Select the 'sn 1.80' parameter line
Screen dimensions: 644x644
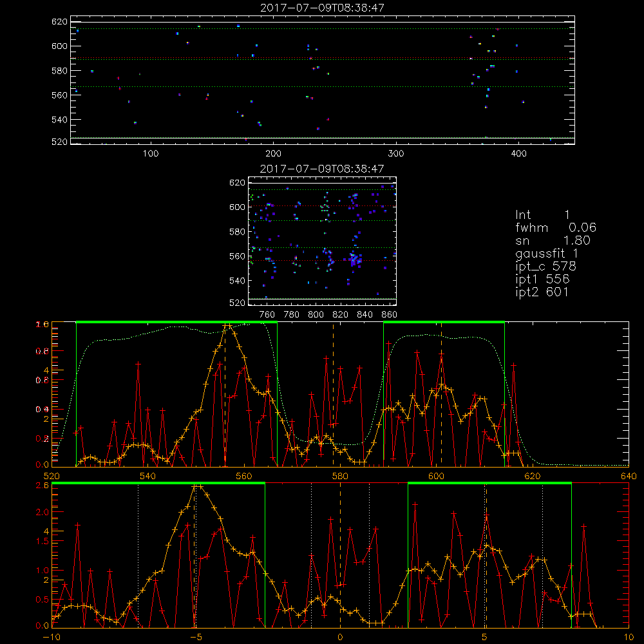[553, 241]
